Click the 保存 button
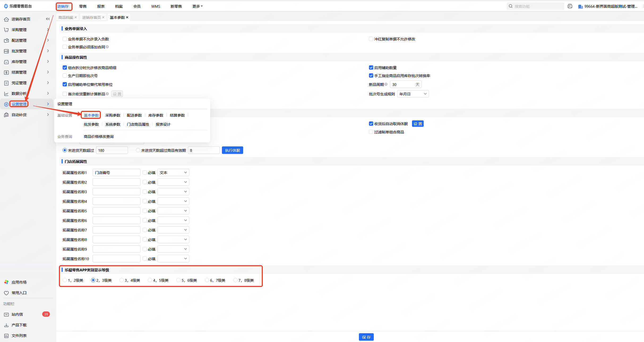This screenshot has height=342, width=644. [x=366, y=337]
